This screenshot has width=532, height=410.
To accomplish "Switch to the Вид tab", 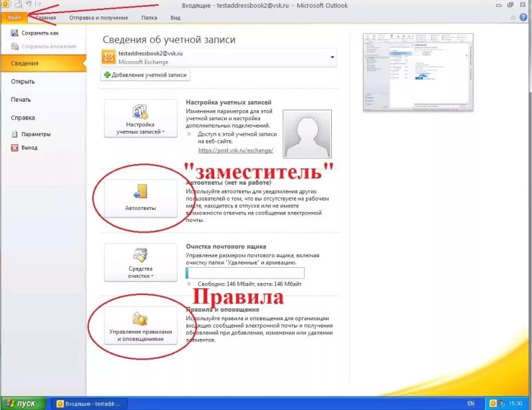I will [x=176, y=18].
